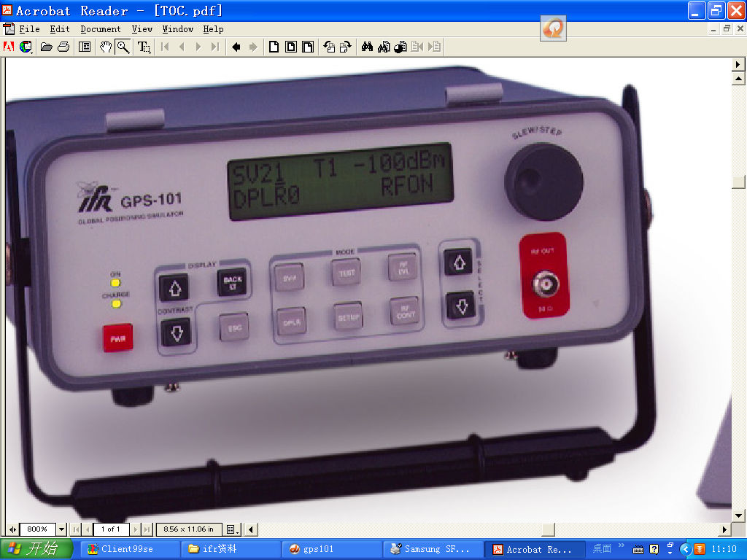Click the Adobe logo toolbar icon
The height and width of the screenshot is (560, 747).
click(x=9, y=47)
